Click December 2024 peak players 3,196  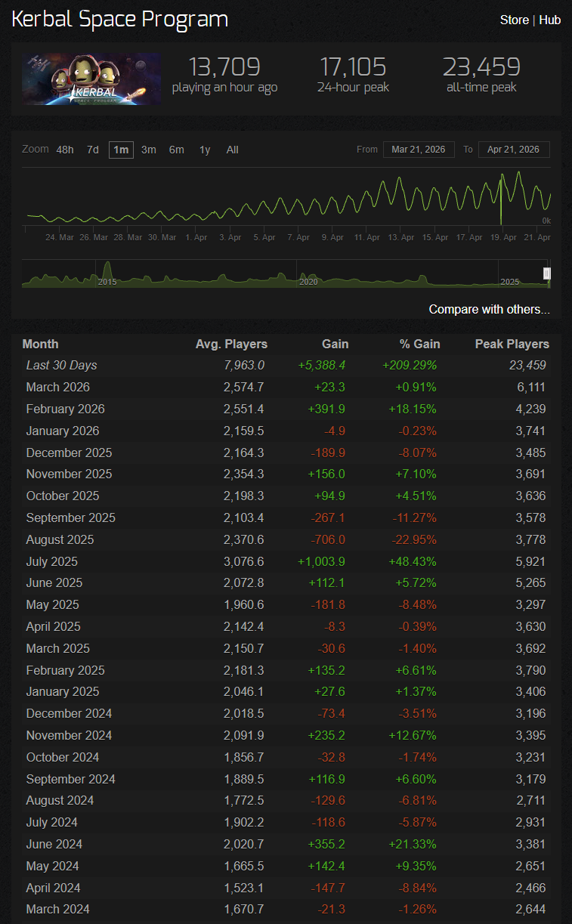530,713
